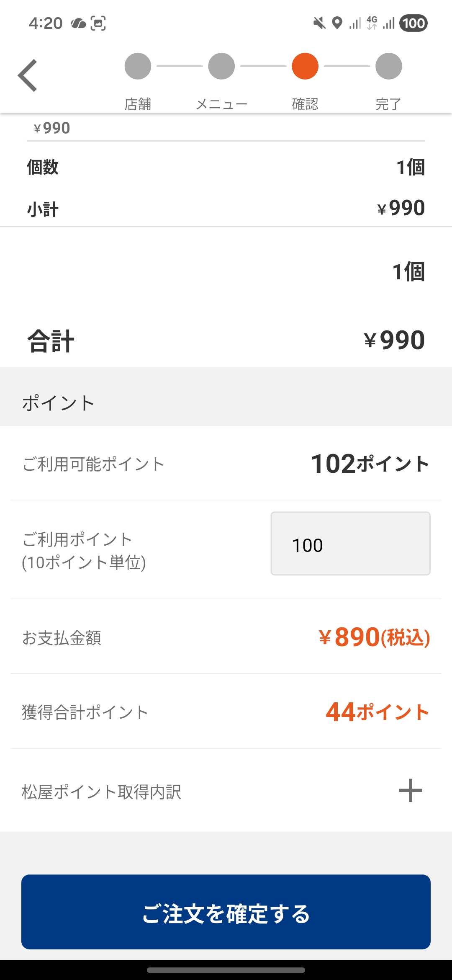452x980 pixels.
Task: Expand 松屋ポイント取得内訳 with the plus icon
Action: pos(410,791)
